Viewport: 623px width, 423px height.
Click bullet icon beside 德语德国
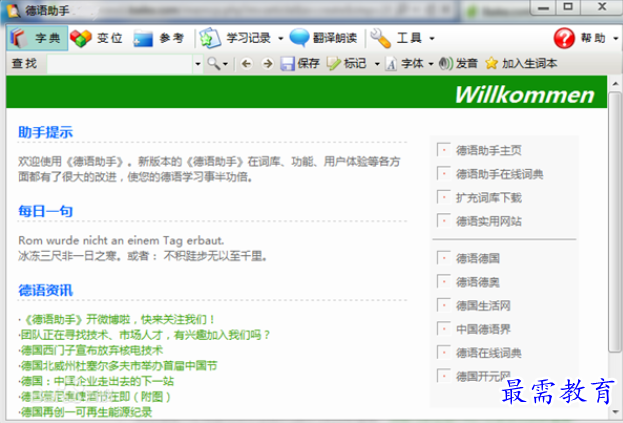pos(443,258)
